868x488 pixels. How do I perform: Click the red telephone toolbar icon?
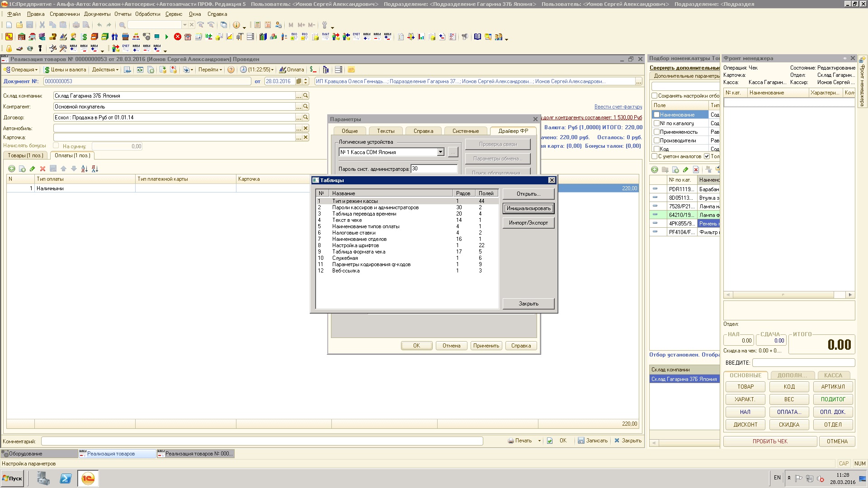[x=188, y=37]
